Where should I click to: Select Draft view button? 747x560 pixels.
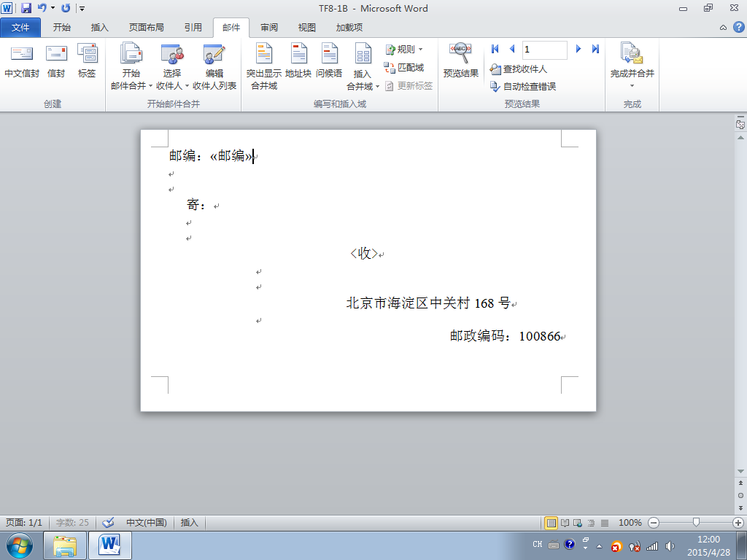[x=605, y=523]
